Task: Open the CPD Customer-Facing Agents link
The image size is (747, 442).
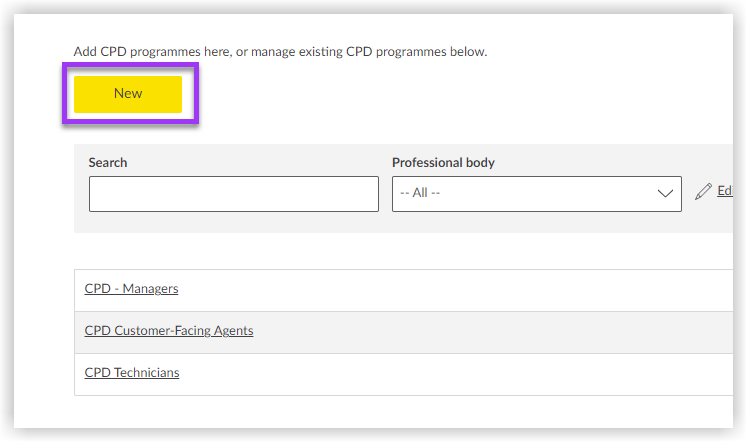Action: (x=169, y=331)
